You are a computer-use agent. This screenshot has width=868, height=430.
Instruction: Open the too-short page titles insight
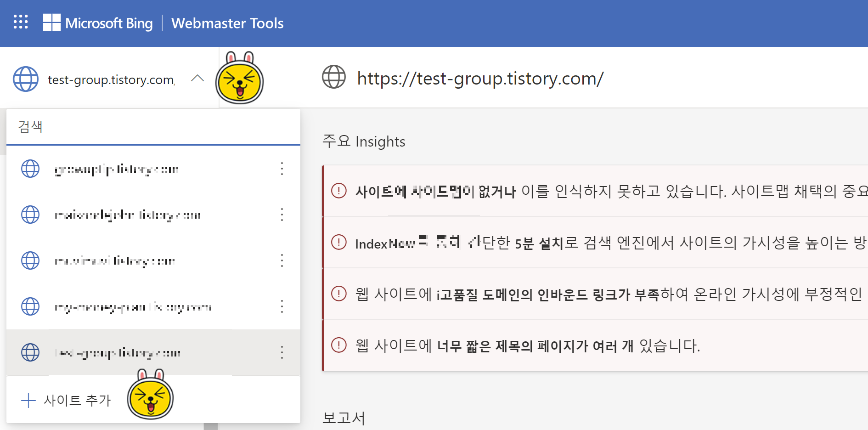(595, 345)
